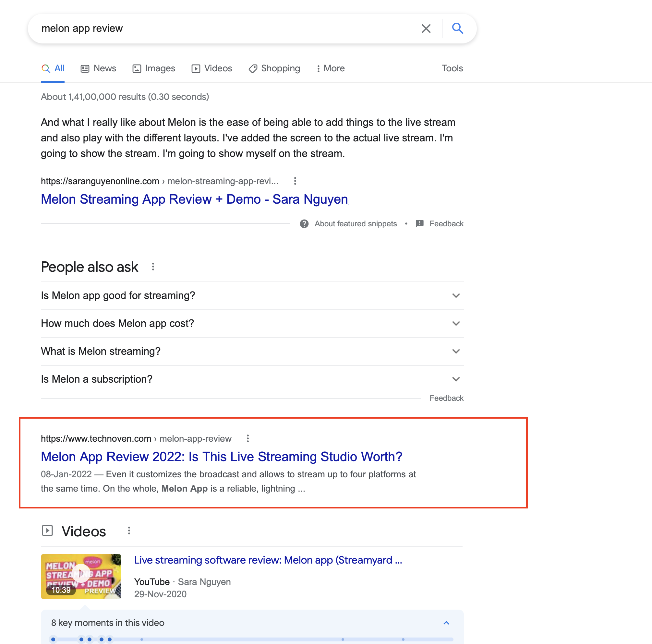Image resolution: width=652 pixels, height=644 pixels.
Task: Click the blue magnifying glass search icon
Action: 457,29
